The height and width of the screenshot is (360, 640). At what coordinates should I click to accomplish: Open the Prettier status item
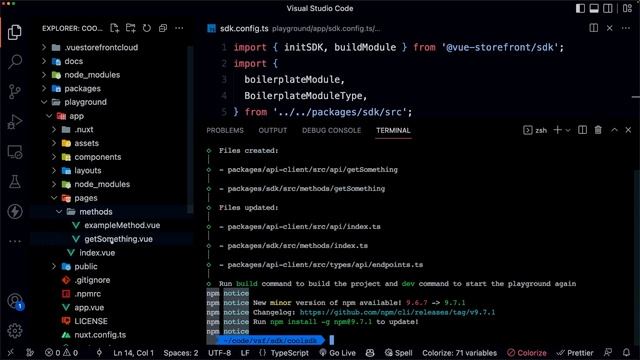tap(576, 353)
